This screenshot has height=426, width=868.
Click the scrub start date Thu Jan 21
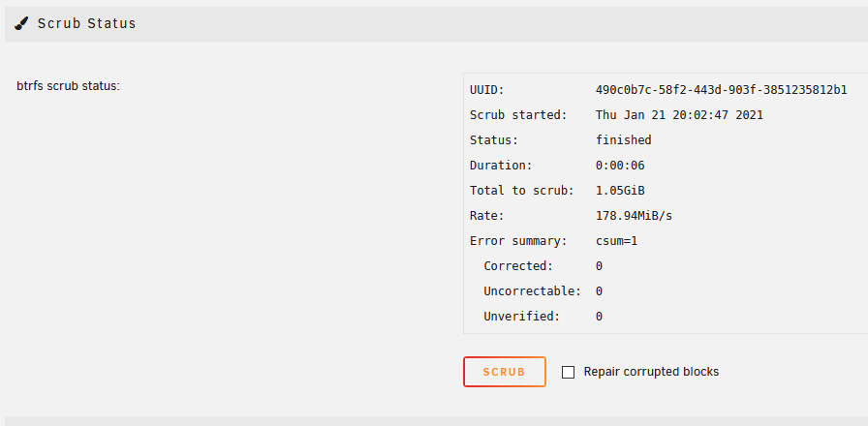coord(631,115)
